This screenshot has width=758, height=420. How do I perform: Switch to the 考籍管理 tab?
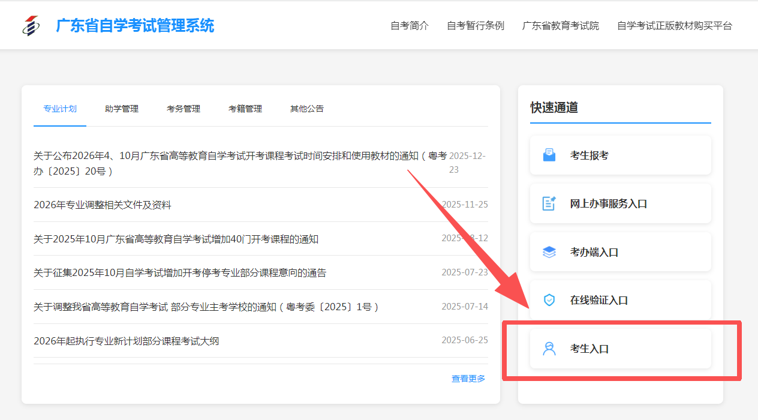pos(245,109)
